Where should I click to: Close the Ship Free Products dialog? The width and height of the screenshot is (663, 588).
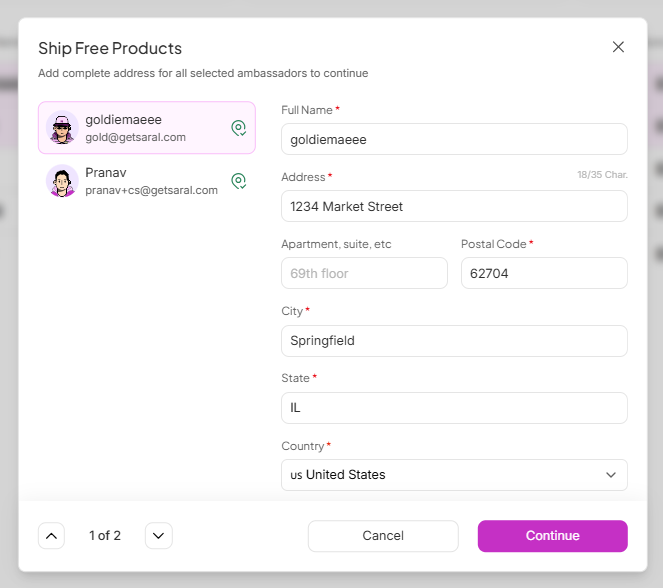618,47
